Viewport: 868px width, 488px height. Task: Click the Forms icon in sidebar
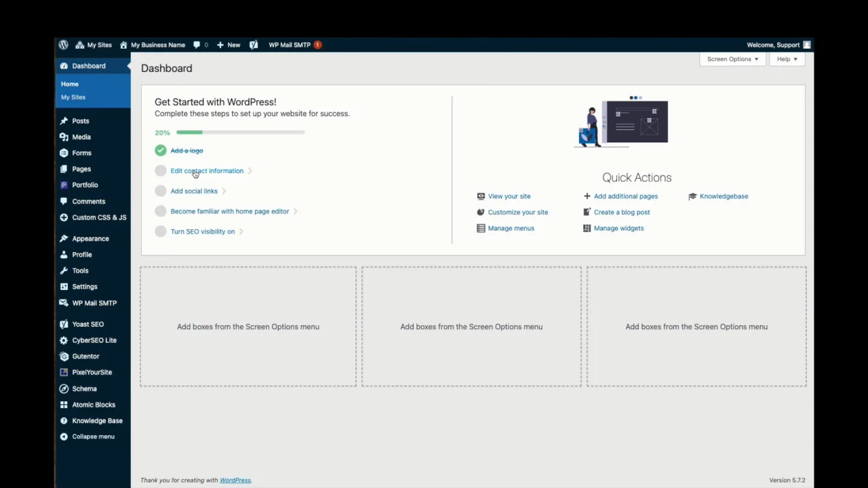point(64,153)
